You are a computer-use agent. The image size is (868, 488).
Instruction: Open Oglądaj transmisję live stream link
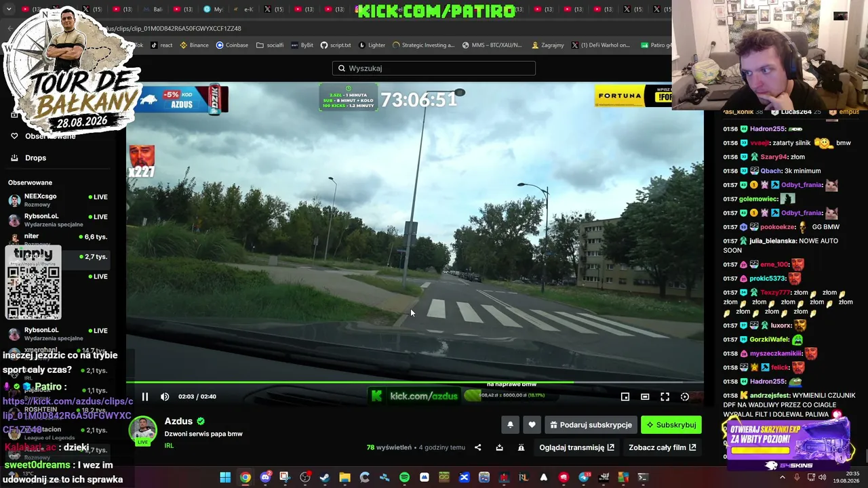click(x=576, y=447)
